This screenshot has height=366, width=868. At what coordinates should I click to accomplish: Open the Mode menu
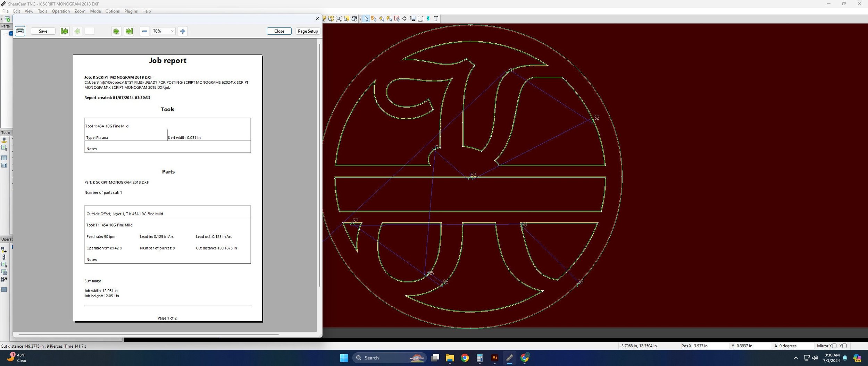tap(95, 11)
